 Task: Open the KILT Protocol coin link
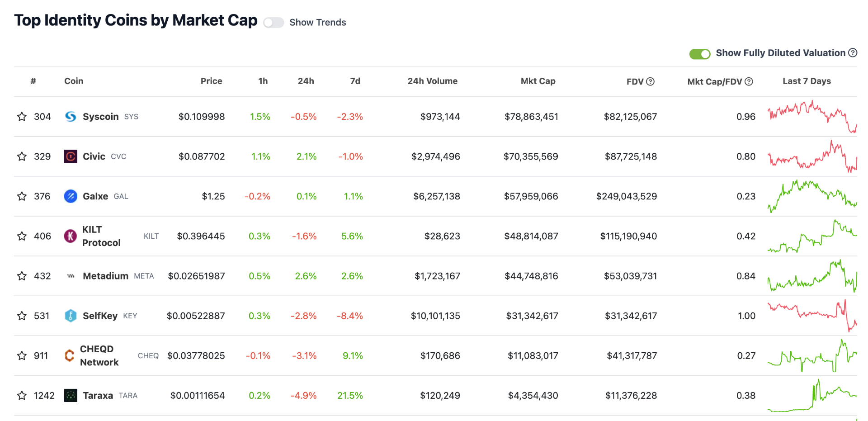[101, 236]
